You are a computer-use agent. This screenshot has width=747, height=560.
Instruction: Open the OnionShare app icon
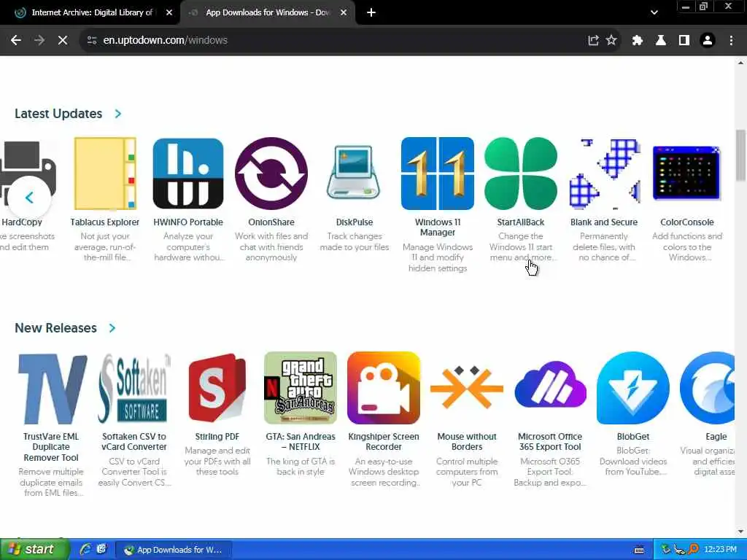(271, 174)
